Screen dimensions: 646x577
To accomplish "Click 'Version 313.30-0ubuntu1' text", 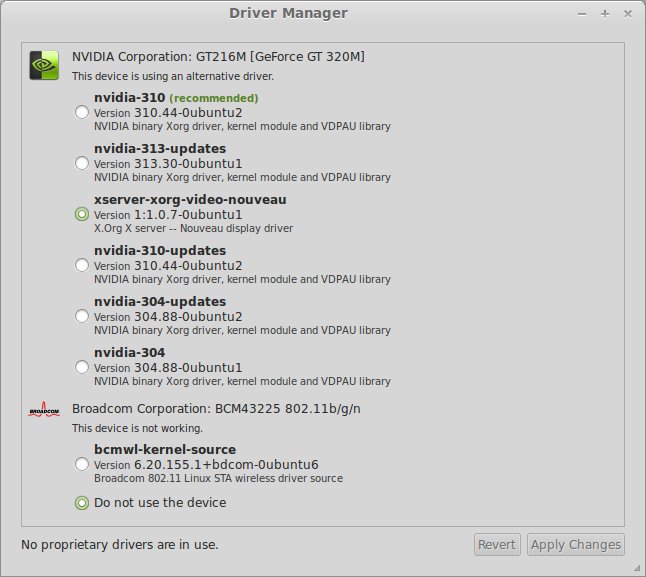I will (x=168, y=164).
